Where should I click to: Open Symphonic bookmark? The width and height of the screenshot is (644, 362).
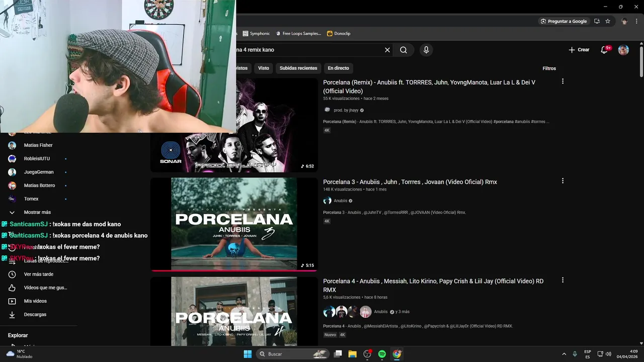click(256, 33)
